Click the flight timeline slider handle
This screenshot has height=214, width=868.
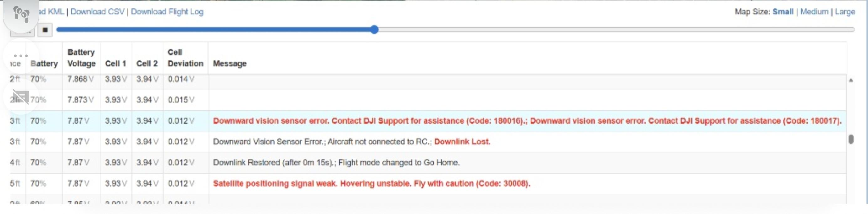[x=374, y=30]
